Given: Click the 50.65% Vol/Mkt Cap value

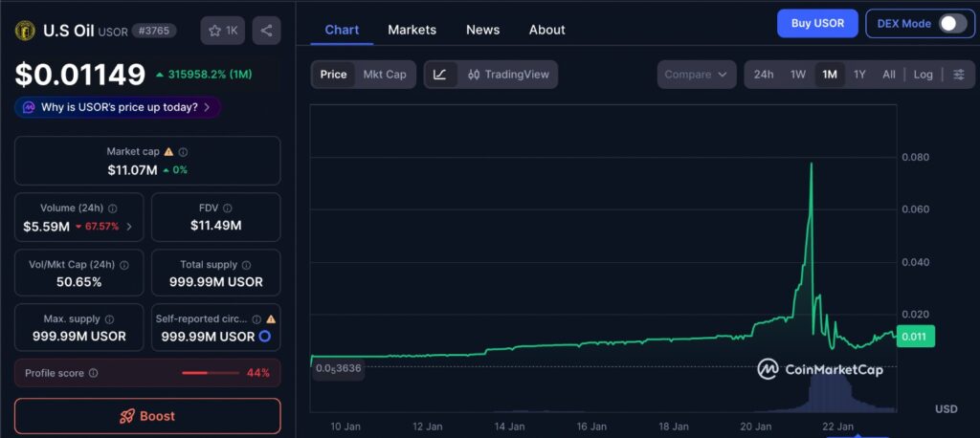Looking at the screenshot, I should [x=78, y=282].
